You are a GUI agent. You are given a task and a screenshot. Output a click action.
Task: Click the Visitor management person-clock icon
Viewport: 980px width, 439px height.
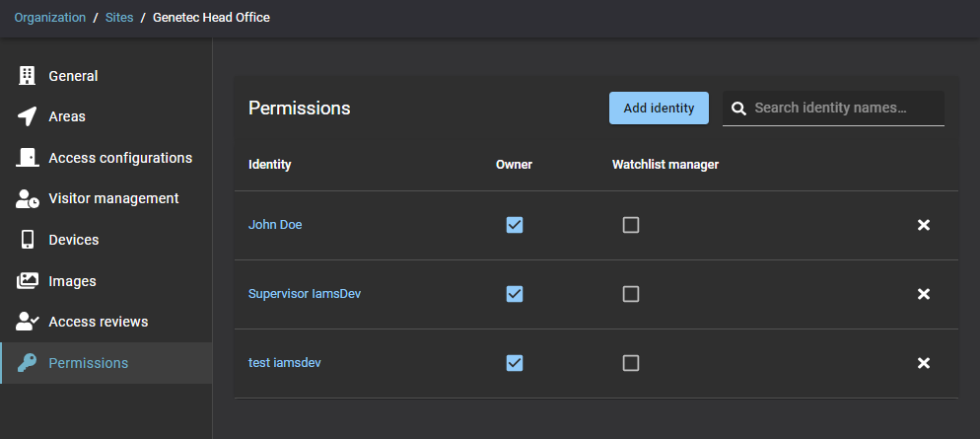click(x=28, y=199)
